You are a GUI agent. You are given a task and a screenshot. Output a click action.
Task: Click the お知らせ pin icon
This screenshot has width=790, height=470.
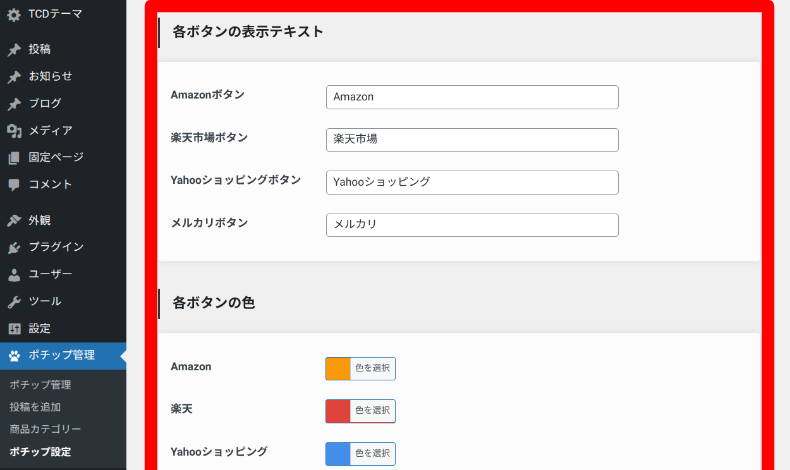coord(14,77)
